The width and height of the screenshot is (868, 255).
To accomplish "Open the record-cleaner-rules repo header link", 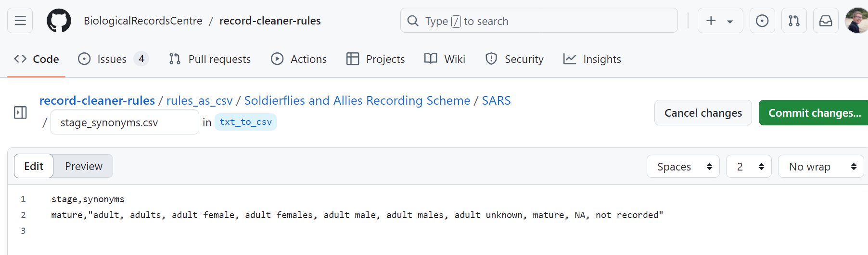I will tap(270, 21).
